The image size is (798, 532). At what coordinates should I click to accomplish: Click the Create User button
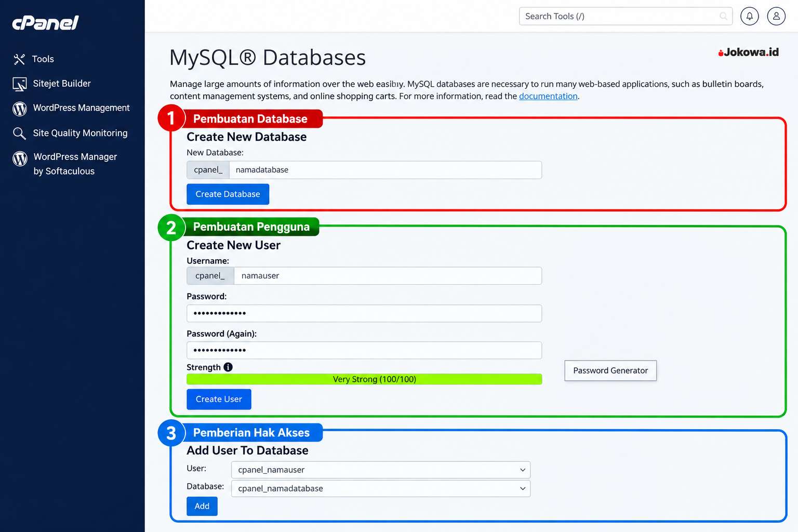(x=219, y=399)
